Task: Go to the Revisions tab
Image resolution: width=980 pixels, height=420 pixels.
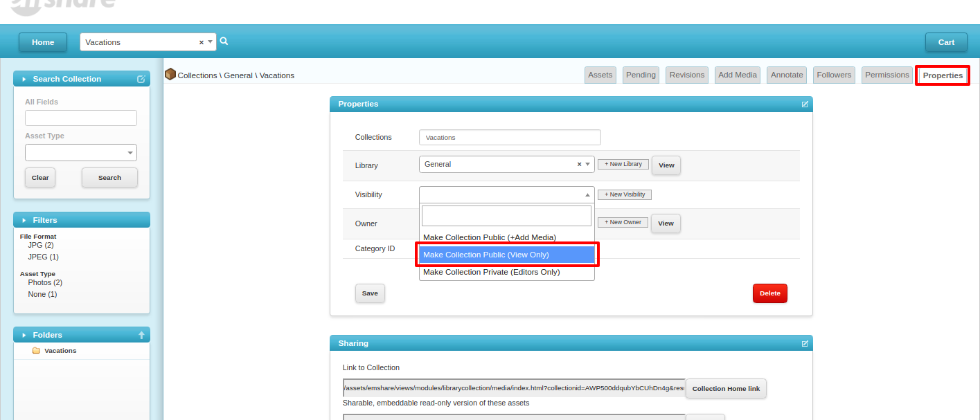Action: [x=687, y=75]
